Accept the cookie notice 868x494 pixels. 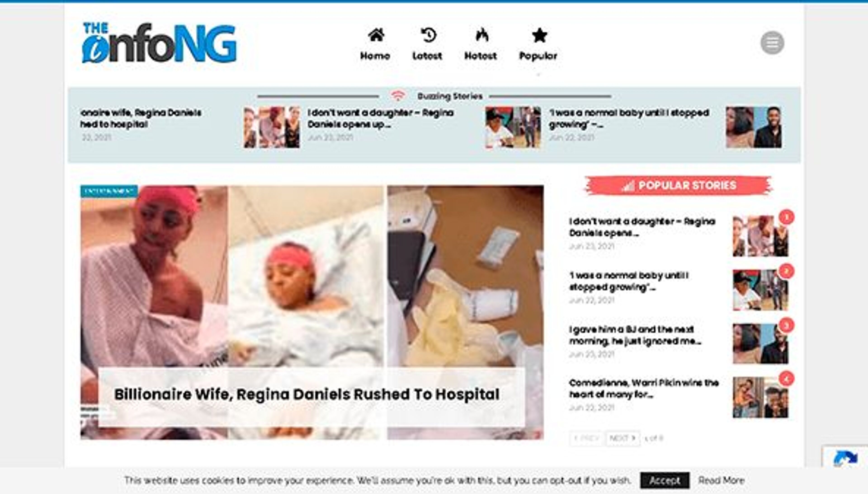(x=664, y=480)
